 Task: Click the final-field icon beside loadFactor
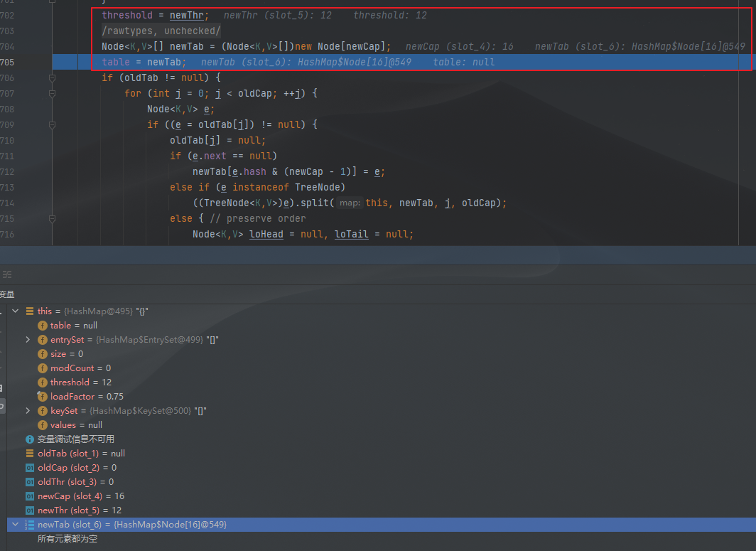pyautogui.click(x=43, y=397)
